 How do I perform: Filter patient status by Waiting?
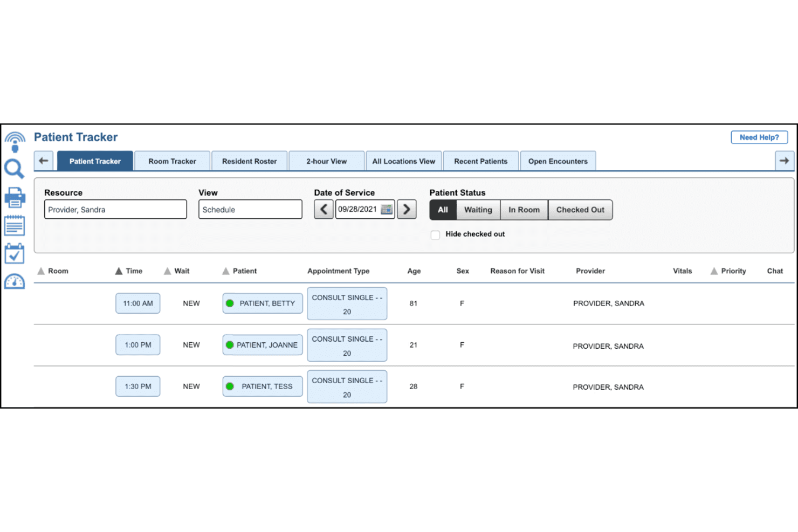pyautogui.click(x=478, y=210)
